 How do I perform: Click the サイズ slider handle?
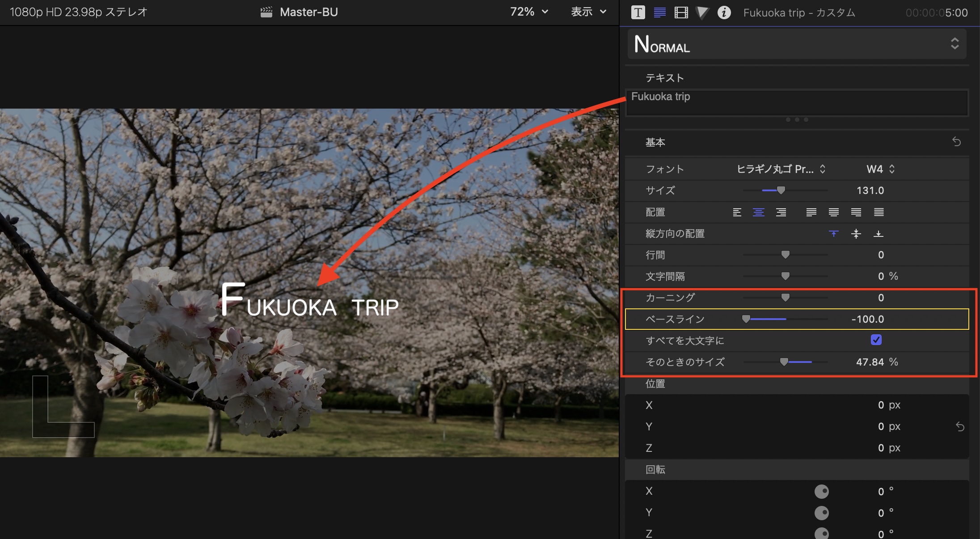[781, 190]
